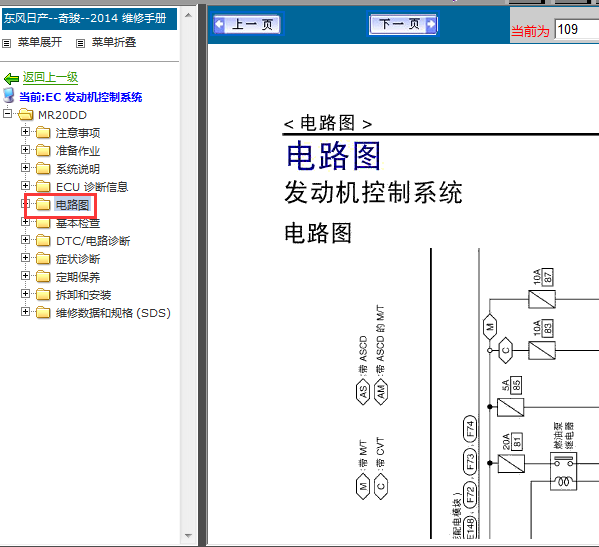The image size is (599, 547).
Task: Expand all menus with 菜单展开
Action: 40,42
